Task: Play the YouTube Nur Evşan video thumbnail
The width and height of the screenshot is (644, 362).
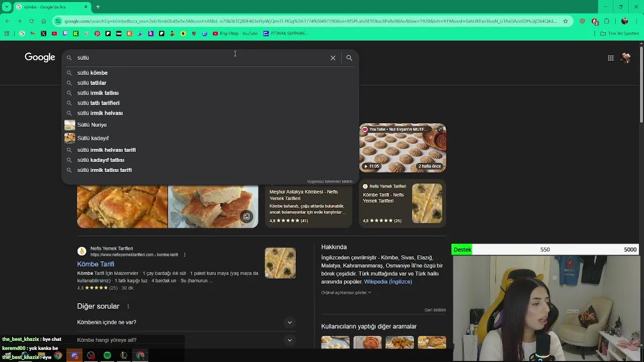Action: point(403,148)
